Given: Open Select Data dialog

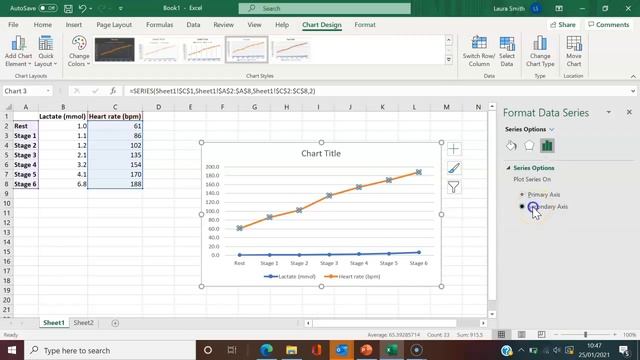Looking at the screenshot, I should (x=507, y=51).
